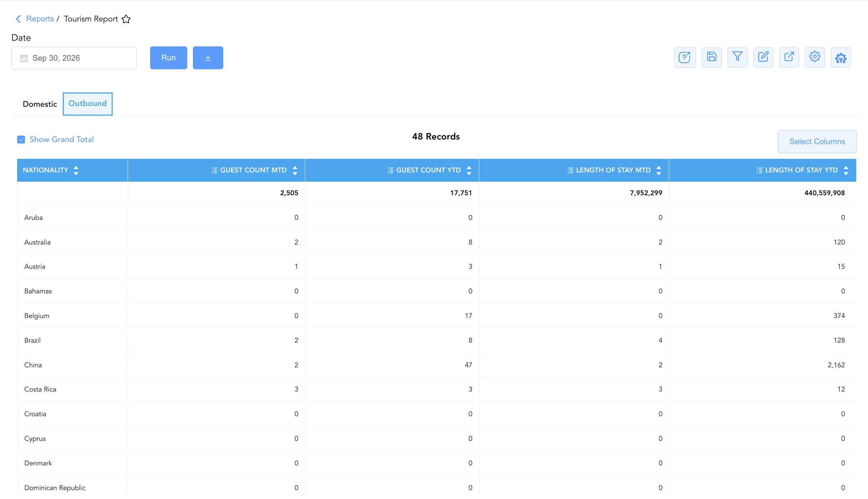Run the report
The height and width of the screenshot is (499, 868).
point(168,58)
